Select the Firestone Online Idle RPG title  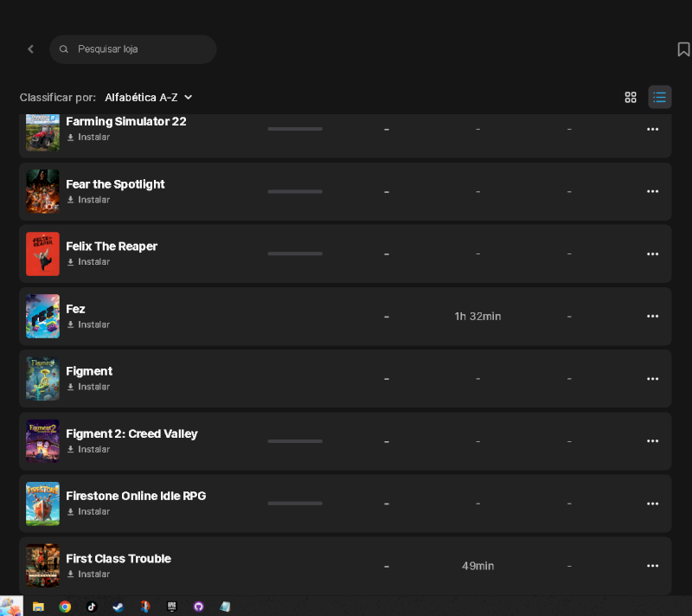point(136,496)
